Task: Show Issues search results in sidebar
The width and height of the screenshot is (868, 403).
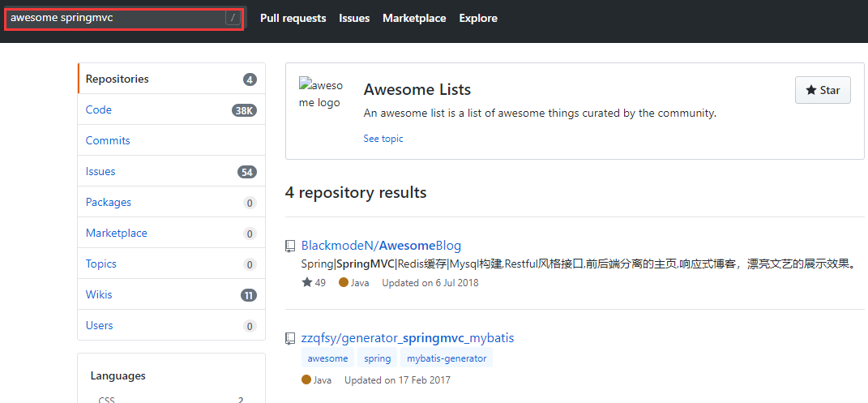Action: (x=172, y=172)
